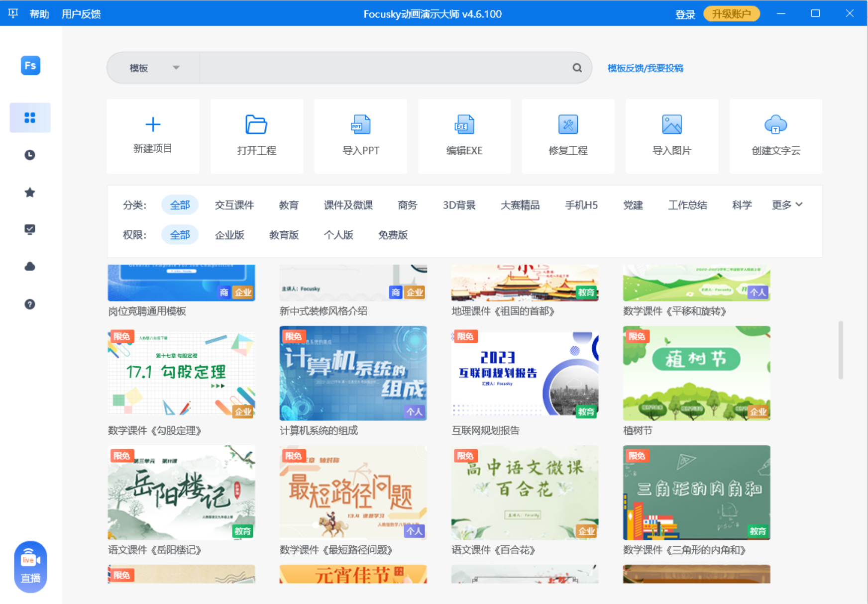Click the Fs logo icon in sidebar
This screenshot has height=604, width=868.
30,65
